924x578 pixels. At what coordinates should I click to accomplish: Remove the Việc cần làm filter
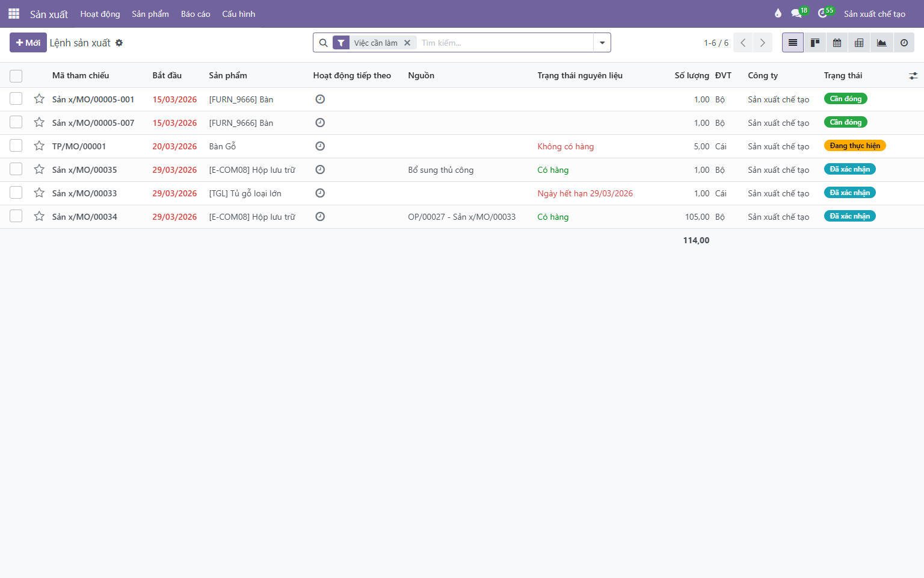[407, 43]
